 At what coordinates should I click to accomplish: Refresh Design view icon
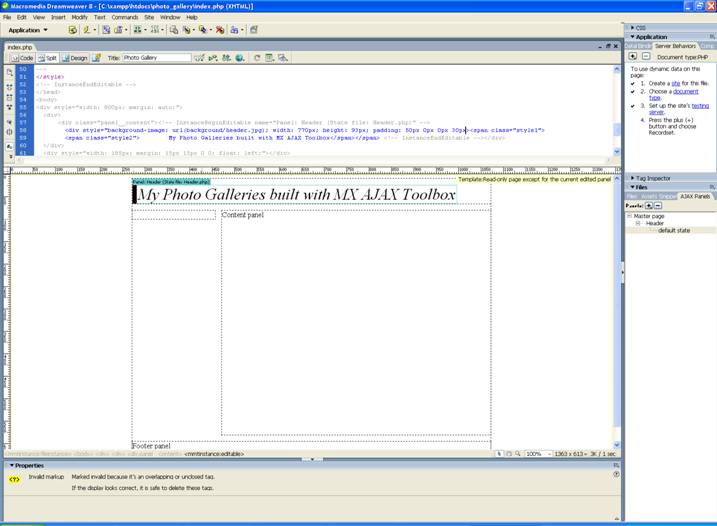257,58
